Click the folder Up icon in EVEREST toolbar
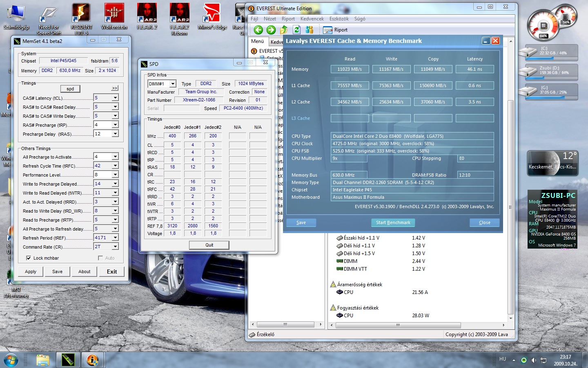 tap(284, 30)
